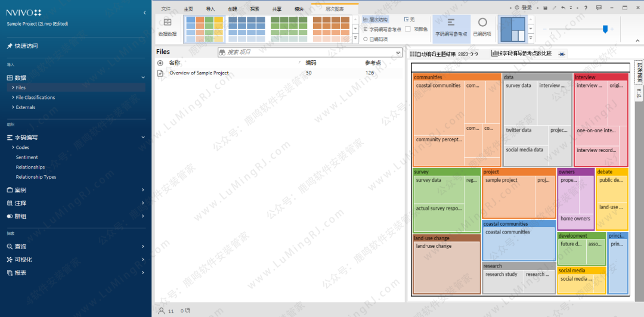This screenshot has height=317, width=644.
Task: Select the 已编码项 radio option
Action: (366, 39)
